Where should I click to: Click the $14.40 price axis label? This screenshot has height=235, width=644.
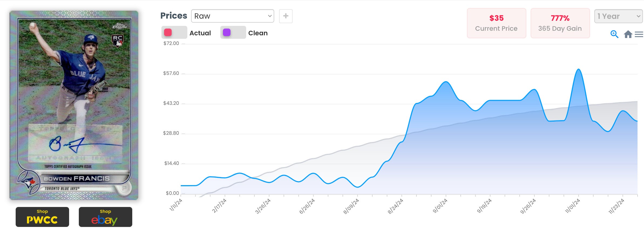172,163
